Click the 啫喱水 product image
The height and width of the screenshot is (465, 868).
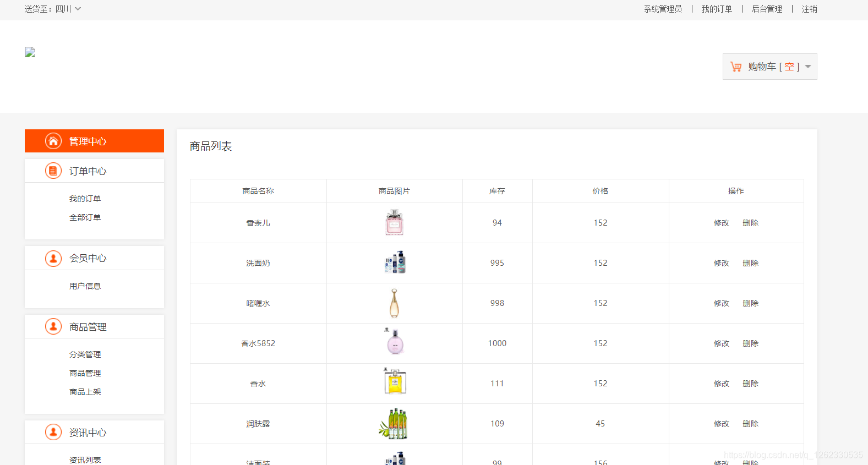pyautogui.click(x=394, y=303)
